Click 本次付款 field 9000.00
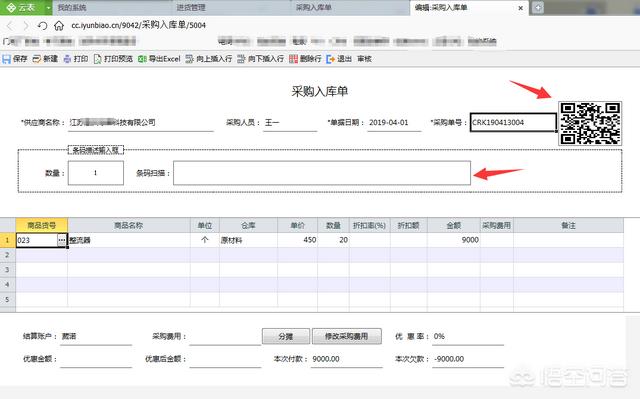640x399 pixels. [347, 359]
